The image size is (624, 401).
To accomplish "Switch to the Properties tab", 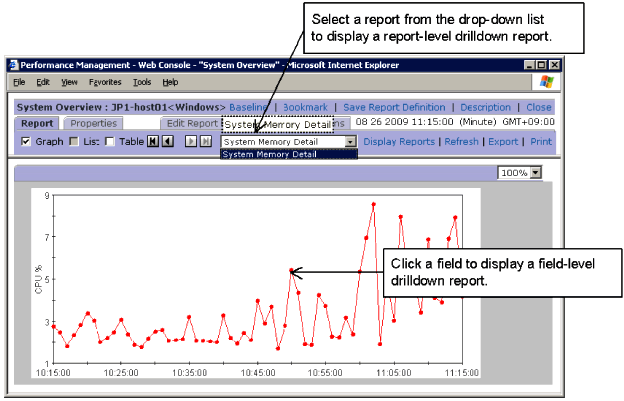I will click(x=94, y=123).
